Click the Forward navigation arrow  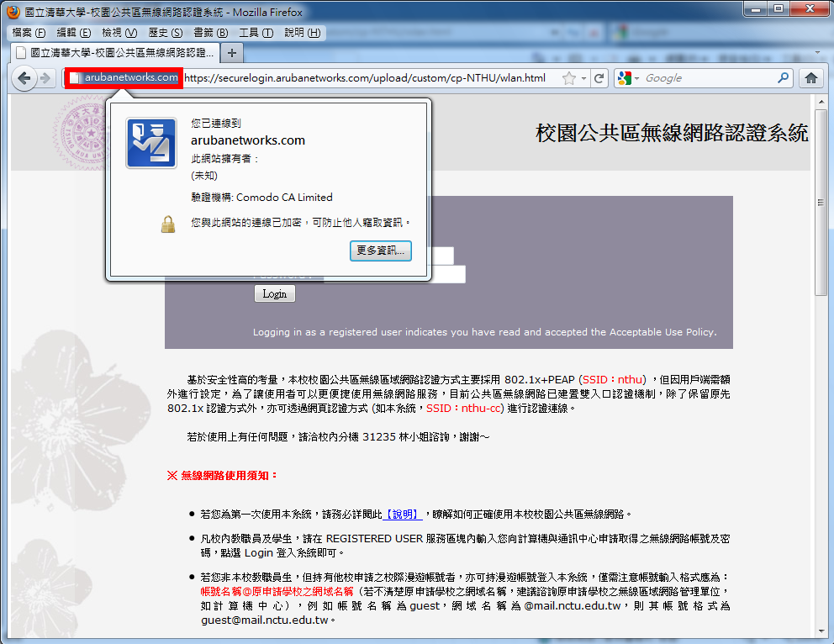pos(45,78)
